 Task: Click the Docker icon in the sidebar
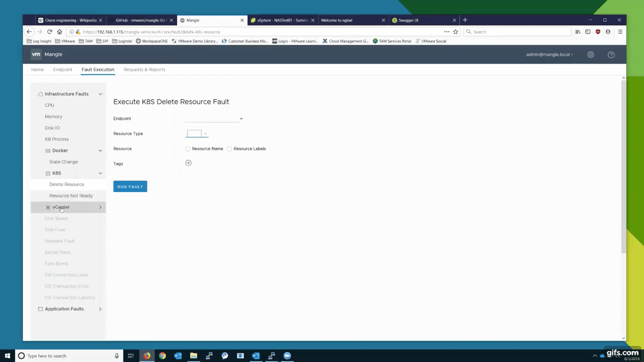point(48,150)
